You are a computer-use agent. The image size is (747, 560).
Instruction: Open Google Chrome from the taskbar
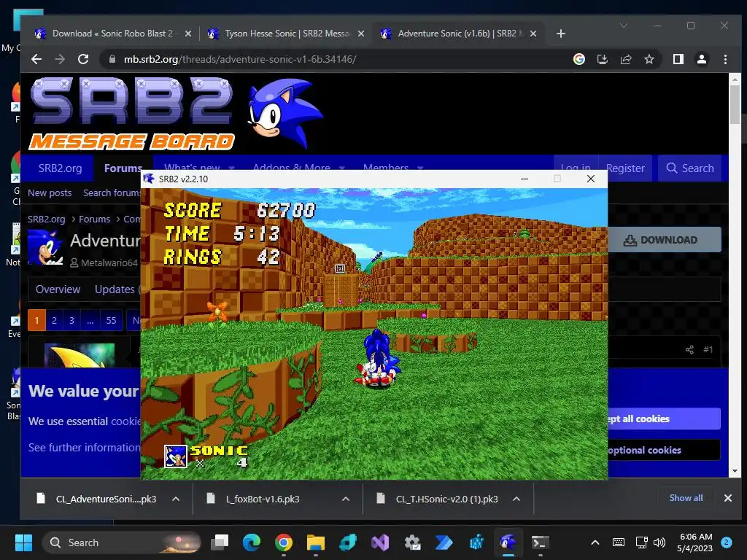coord(284,542)
